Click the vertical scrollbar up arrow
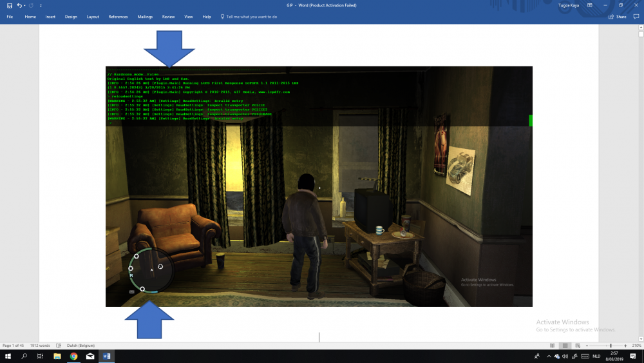 tap(641, 27)
